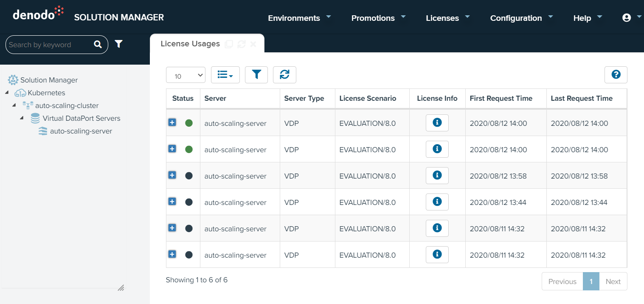Collapse the Kubernetes tree node
The width and height of the screenshot is (644, 304).
pyautogui.click(x=7, y=93)
